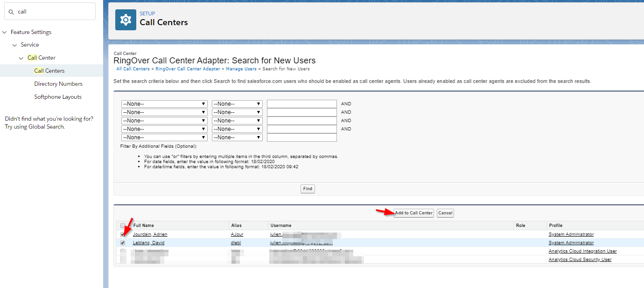Screen dimensions: 644x288
Task: Click the value field in the last filter row
Action: coord(302,137)
